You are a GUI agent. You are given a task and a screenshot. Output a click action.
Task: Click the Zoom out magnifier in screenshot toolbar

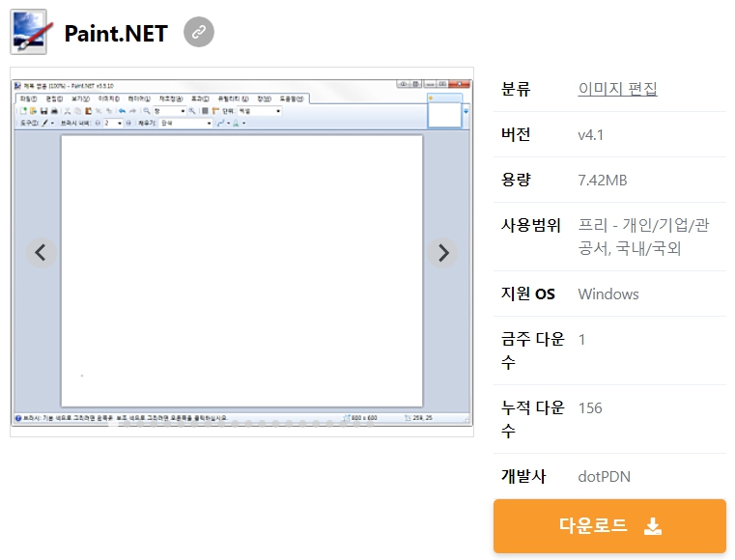click(x=147, y=111)
